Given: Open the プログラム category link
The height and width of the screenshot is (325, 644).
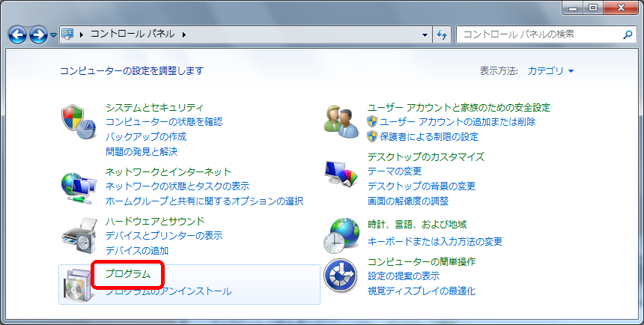Looking at the screenshot, I should 127,274.
